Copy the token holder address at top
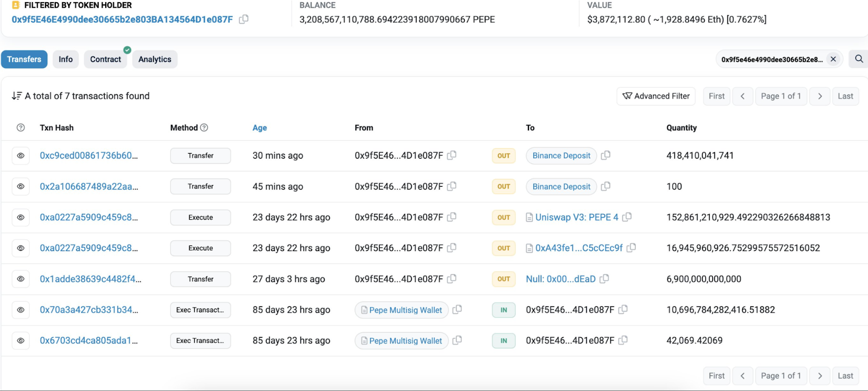868x391 pixels. click(x=244, y=19)
